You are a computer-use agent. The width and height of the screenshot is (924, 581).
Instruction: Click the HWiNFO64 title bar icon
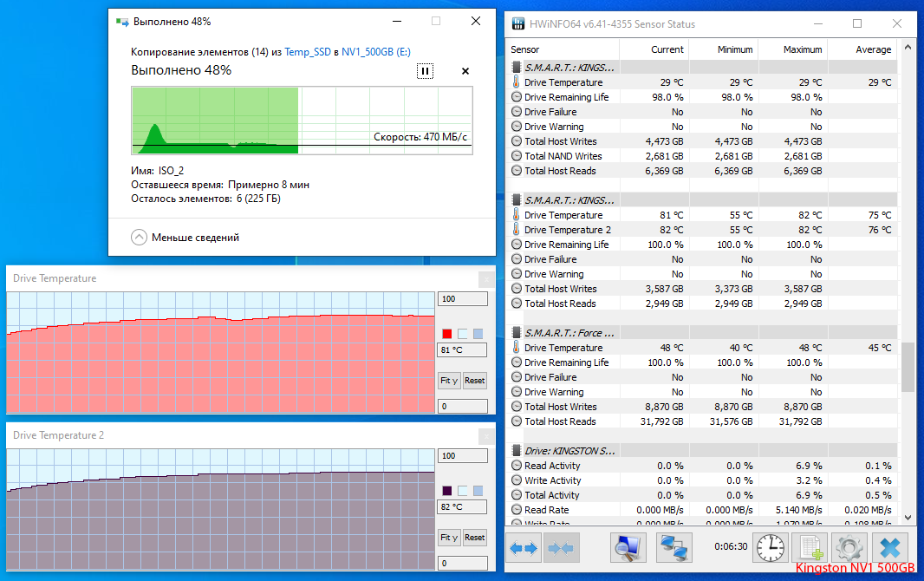518,23
